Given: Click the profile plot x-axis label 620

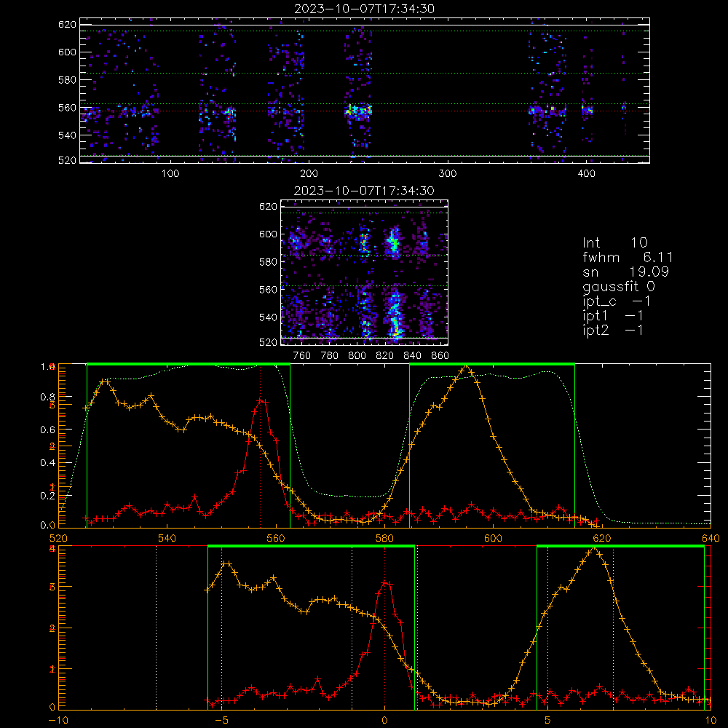Looking at the screenshot, I should pyautogui.click(x=602, y=539).
